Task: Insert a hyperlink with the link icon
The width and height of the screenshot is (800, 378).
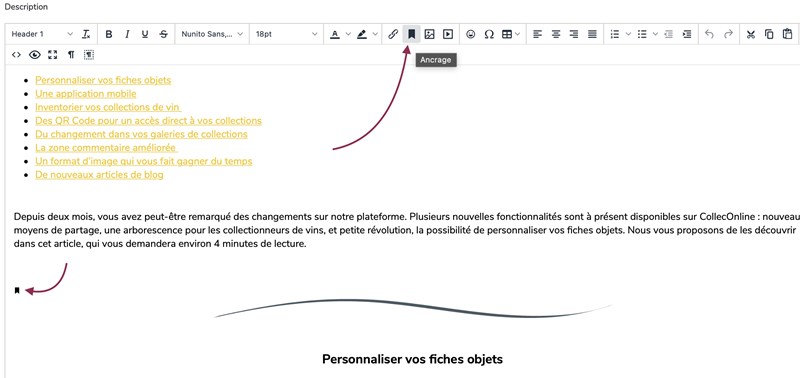Action: click(x=392, y=34)
